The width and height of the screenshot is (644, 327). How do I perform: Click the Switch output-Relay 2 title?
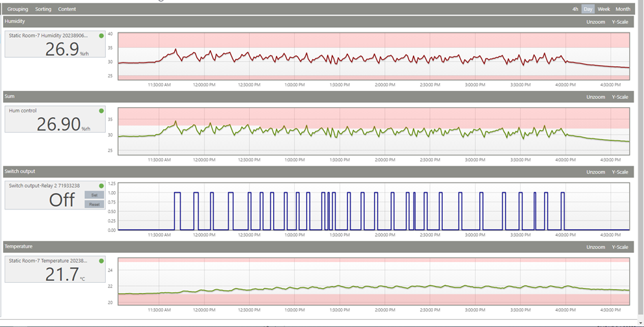(44, 186)
